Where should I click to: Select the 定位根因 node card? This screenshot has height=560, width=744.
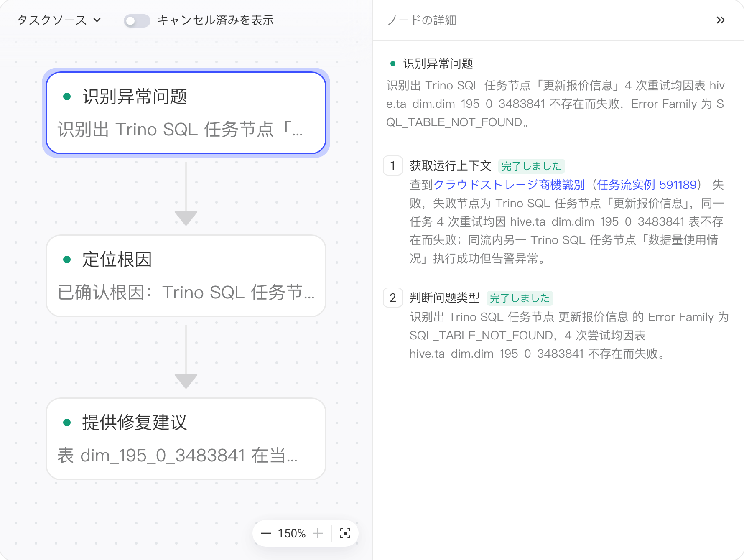coord(186,276)
